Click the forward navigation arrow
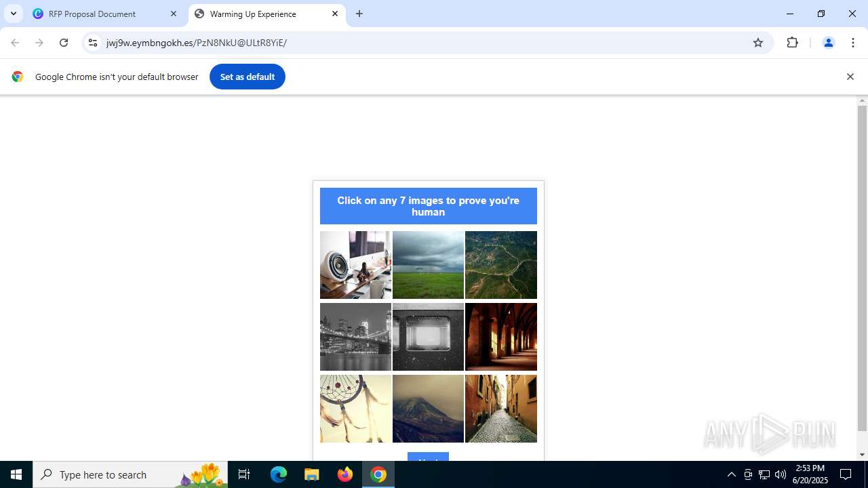 coord(39,43)
